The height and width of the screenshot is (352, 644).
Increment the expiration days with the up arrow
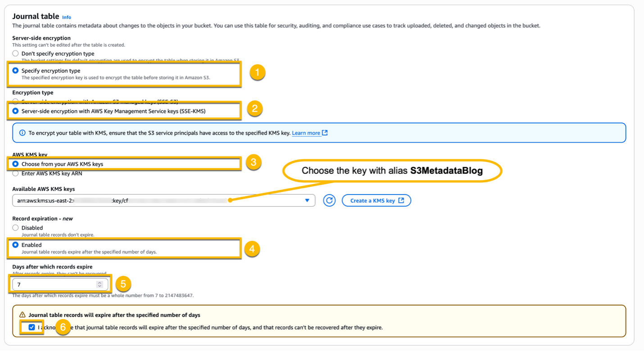pos(100,282)
